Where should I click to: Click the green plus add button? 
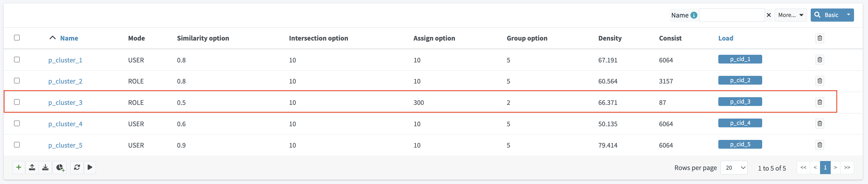point(19,167)
